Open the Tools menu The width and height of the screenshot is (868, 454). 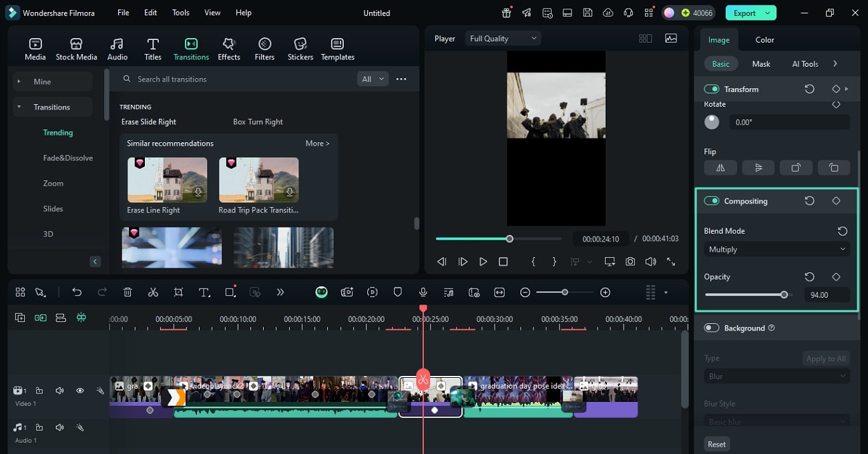point(180,13)
